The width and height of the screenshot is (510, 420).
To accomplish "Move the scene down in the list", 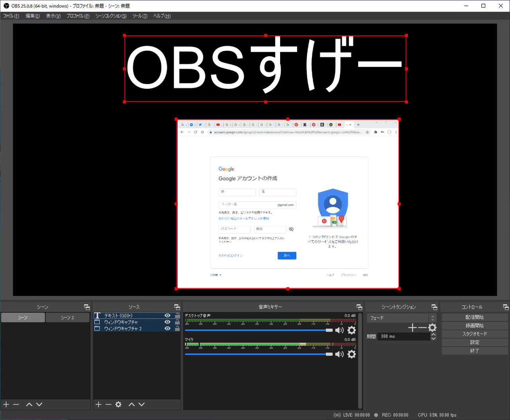I will tap(39, 404).
